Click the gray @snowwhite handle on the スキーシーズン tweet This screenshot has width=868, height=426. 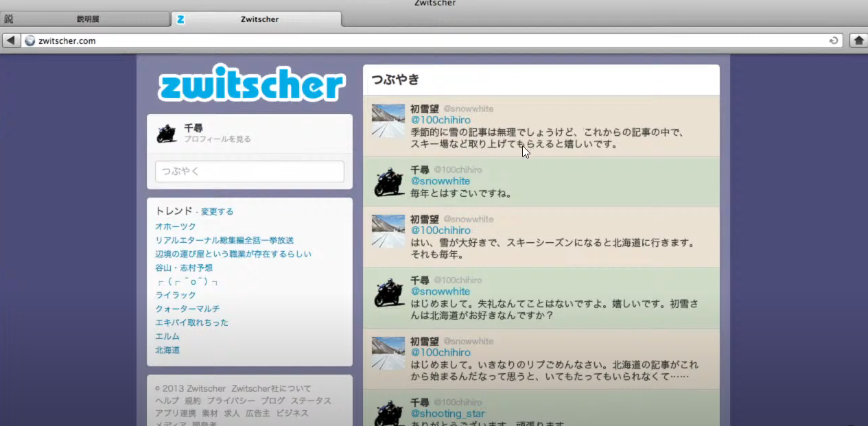468,219
